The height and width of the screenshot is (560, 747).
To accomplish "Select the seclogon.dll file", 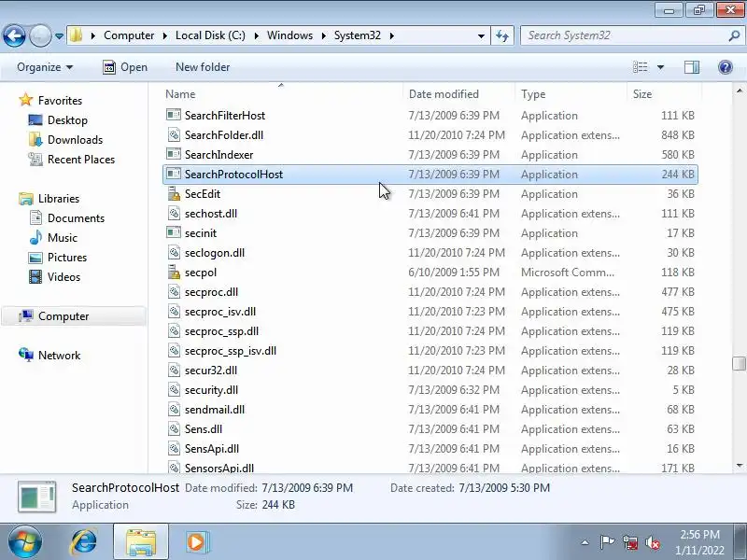I will click(x=215, y=253).
